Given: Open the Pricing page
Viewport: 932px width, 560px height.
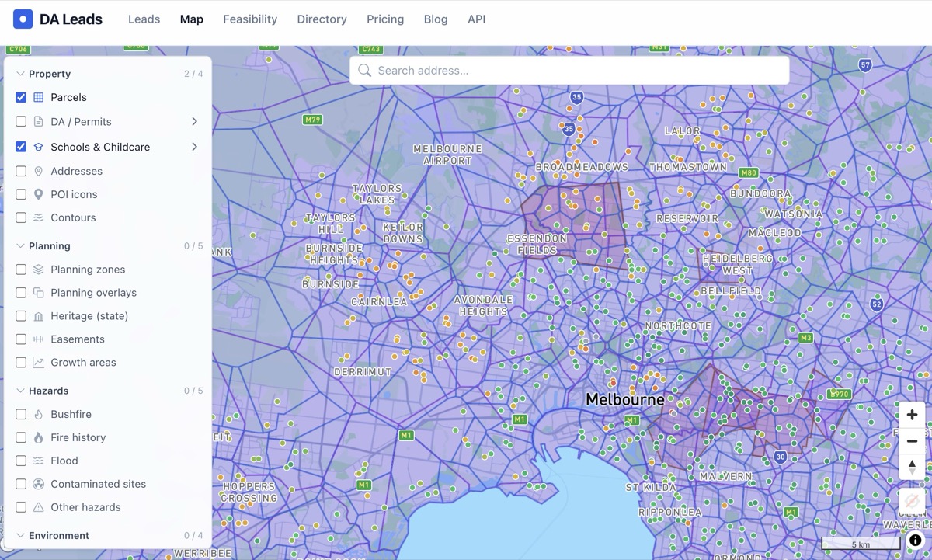Looking at the screenshot, I should [385, 19].
